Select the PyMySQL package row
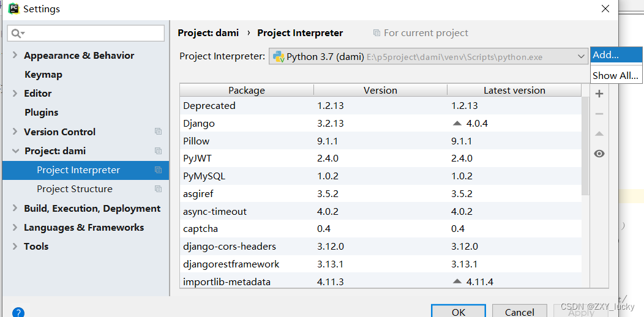Screen dimensions: 644x317 coord(380,176)
